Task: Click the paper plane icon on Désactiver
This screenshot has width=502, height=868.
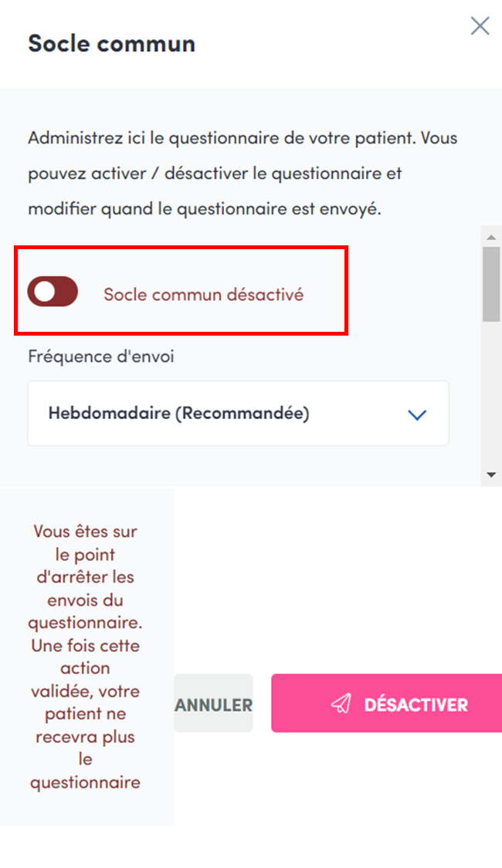Action: 341,704
